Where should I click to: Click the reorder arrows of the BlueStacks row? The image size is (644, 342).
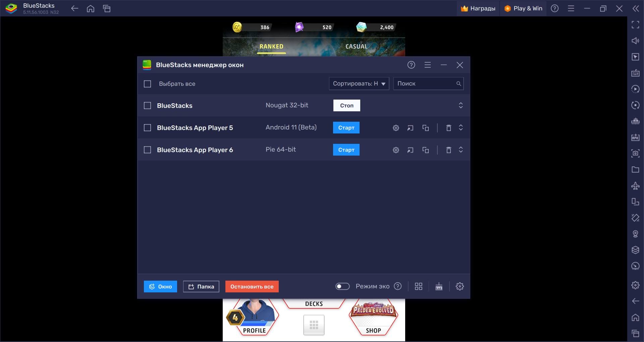tap(461, 106)
